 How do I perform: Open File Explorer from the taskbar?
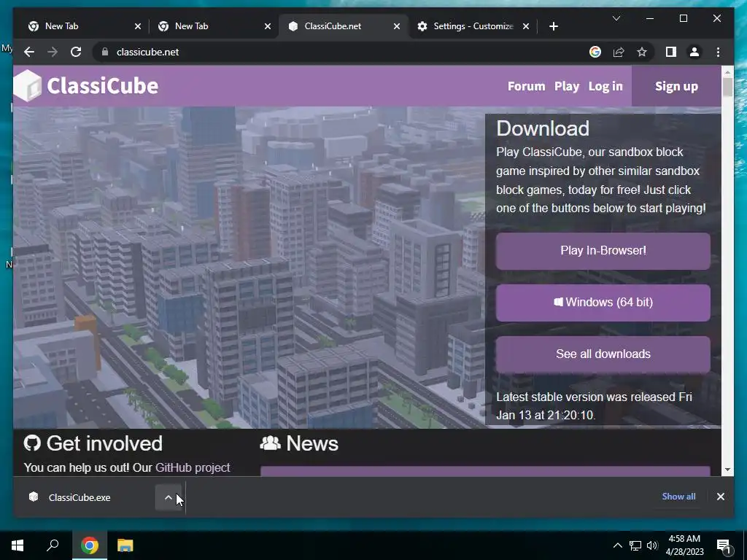pyautogui.click(x=125, y=545)
